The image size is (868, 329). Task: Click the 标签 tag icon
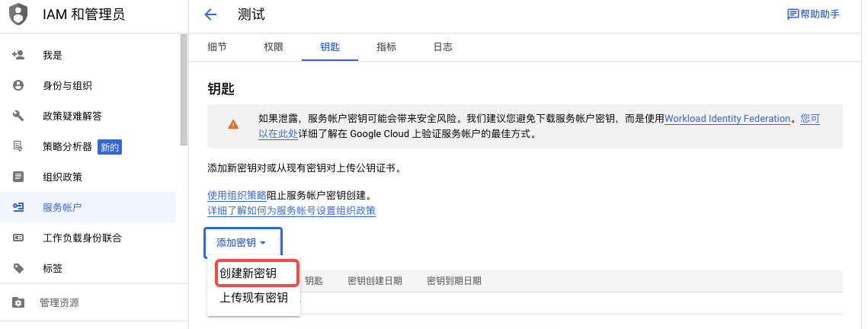pyautogui.click(x=18, y=268)
